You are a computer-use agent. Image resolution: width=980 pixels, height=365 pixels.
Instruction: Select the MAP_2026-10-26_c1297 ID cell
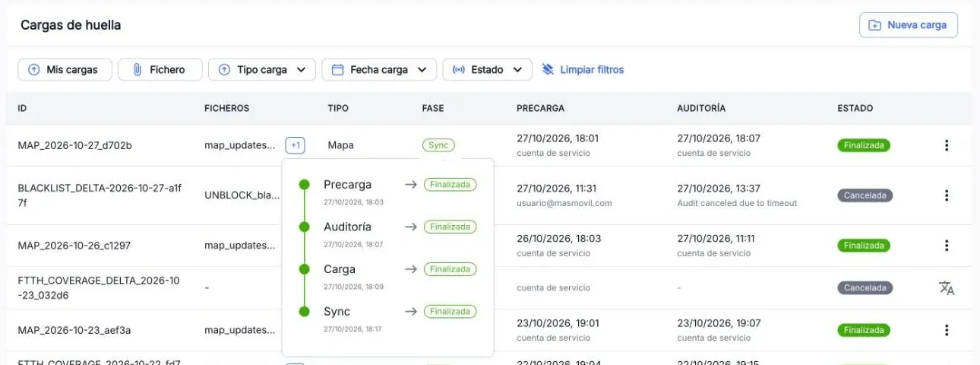click(x=74, y=246)
